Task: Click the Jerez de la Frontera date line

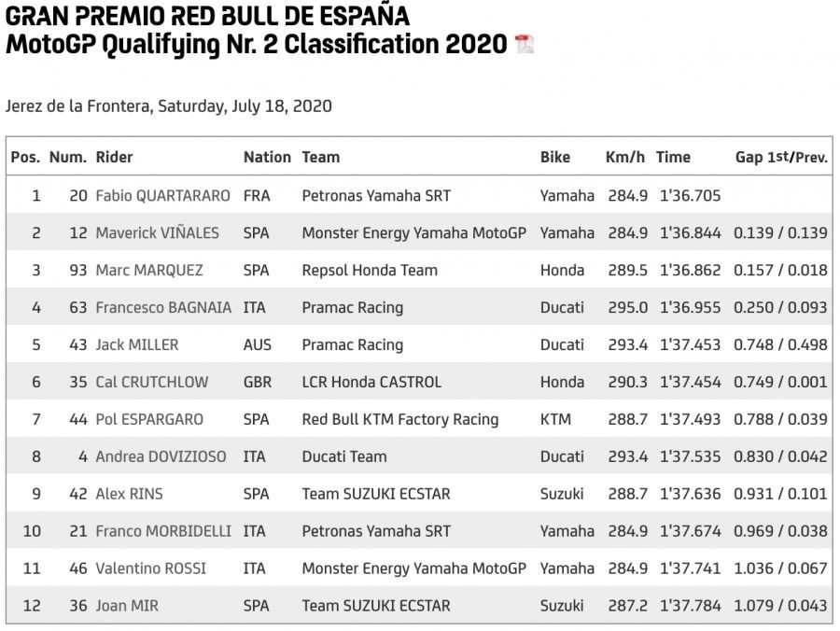Action: click(168, 105)
